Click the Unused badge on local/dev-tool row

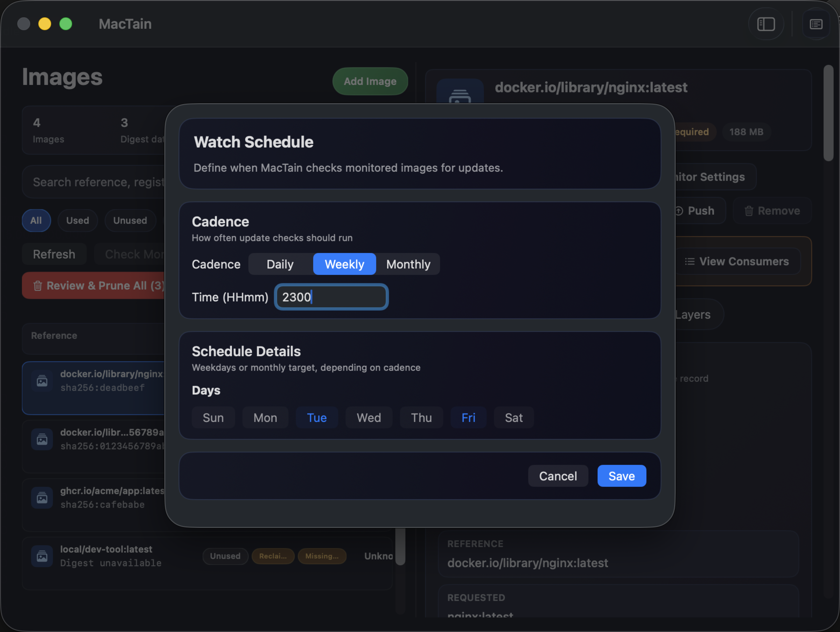tap(225, 556)
